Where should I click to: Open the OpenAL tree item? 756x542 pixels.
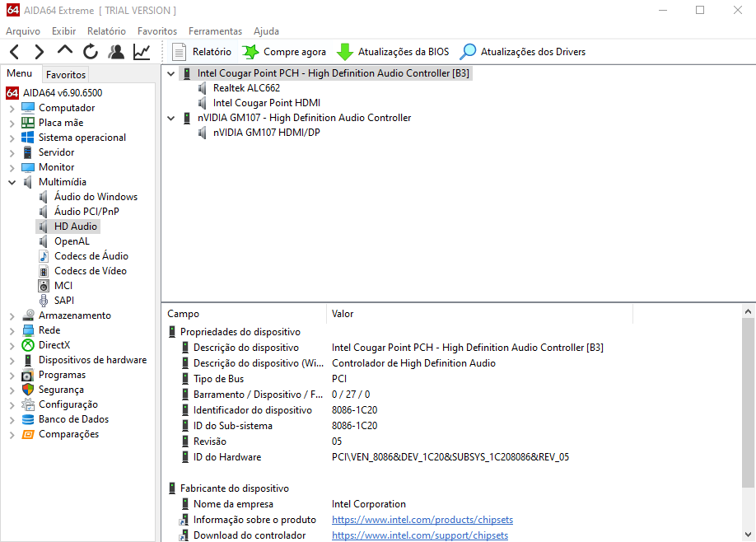(x=72, y=241)
